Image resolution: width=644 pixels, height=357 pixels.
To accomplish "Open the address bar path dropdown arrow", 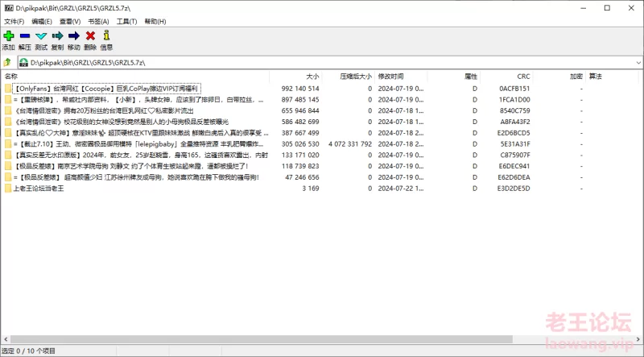I will (x=638, y=63).
